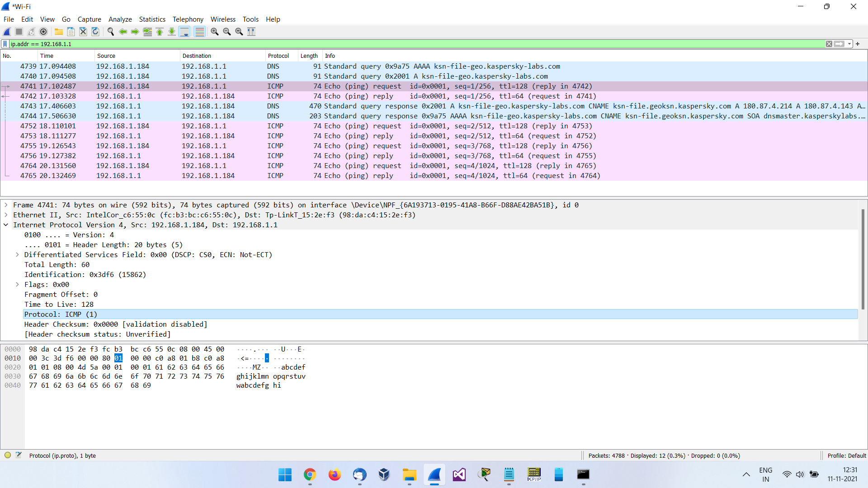Start capturing packets with the shark fin icon

(x=7, y=32)
